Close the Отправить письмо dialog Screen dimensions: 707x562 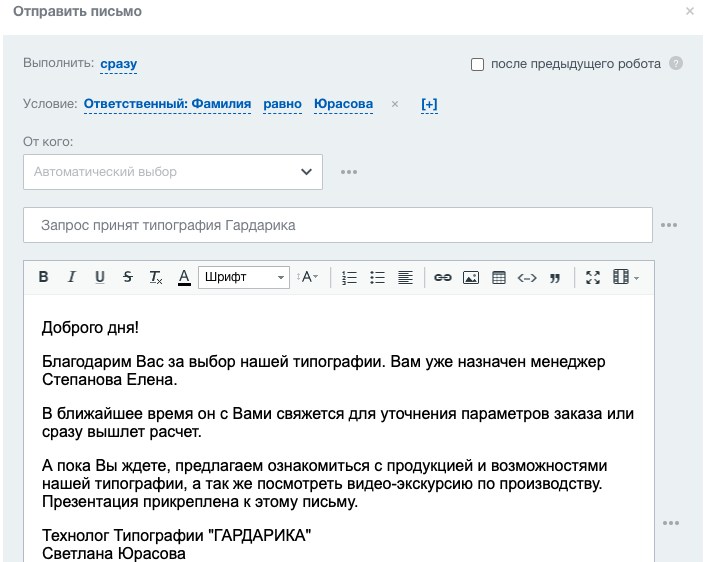[x=690, y=11]
